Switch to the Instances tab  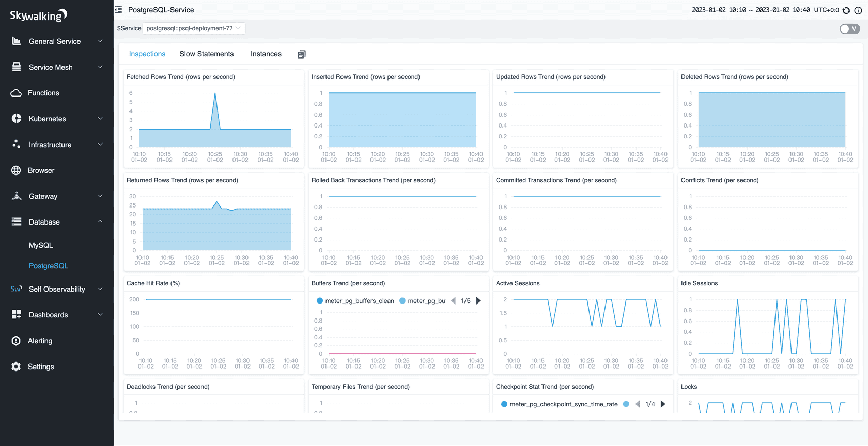(266, 54)
